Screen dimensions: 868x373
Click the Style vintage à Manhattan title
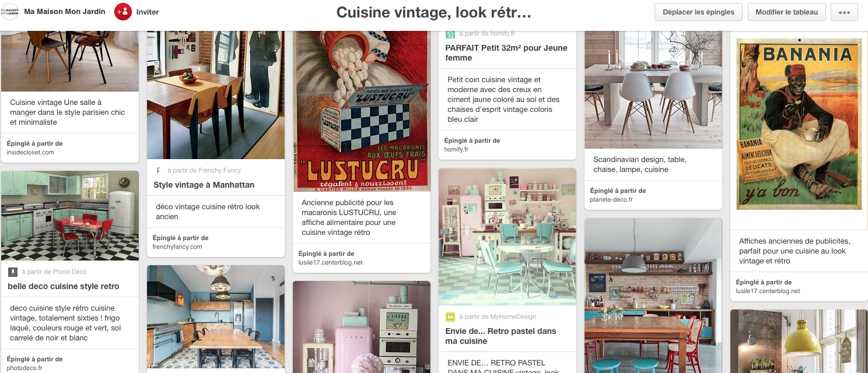pos(204,185)
